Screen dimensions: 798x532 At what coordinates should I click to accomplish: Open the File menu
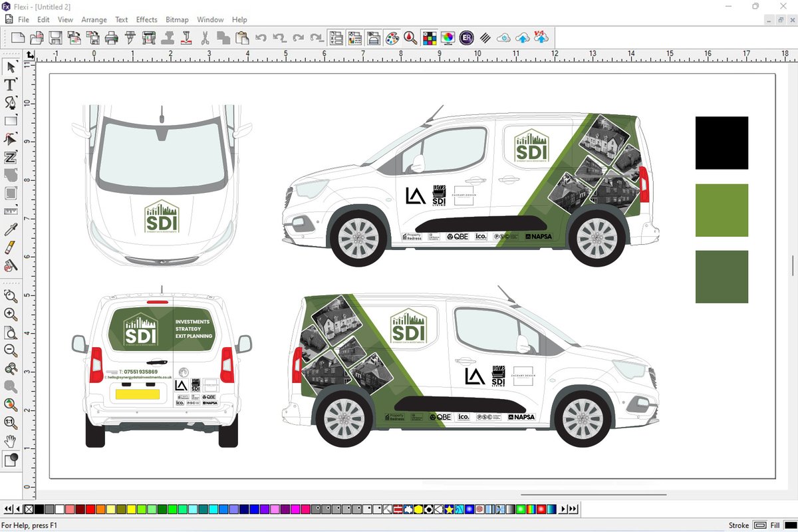(x=23, y=20)
